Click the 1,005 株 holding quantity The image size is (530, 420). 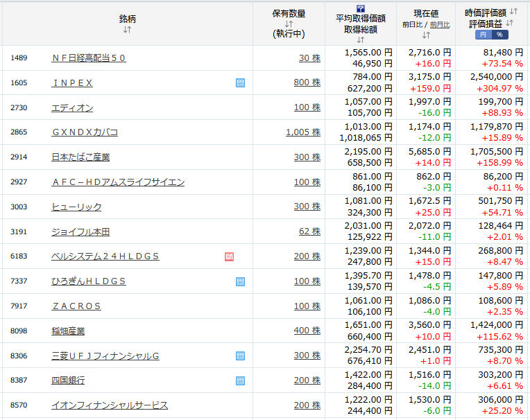click(303, 132)
